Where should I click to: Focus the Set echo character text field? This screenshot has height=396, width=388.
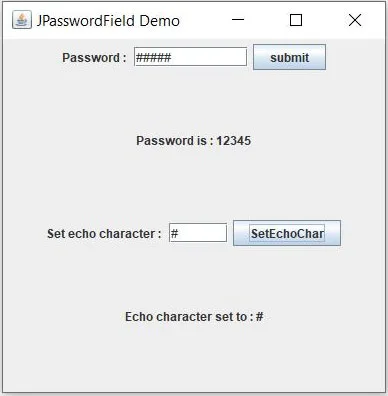(198, 233)
